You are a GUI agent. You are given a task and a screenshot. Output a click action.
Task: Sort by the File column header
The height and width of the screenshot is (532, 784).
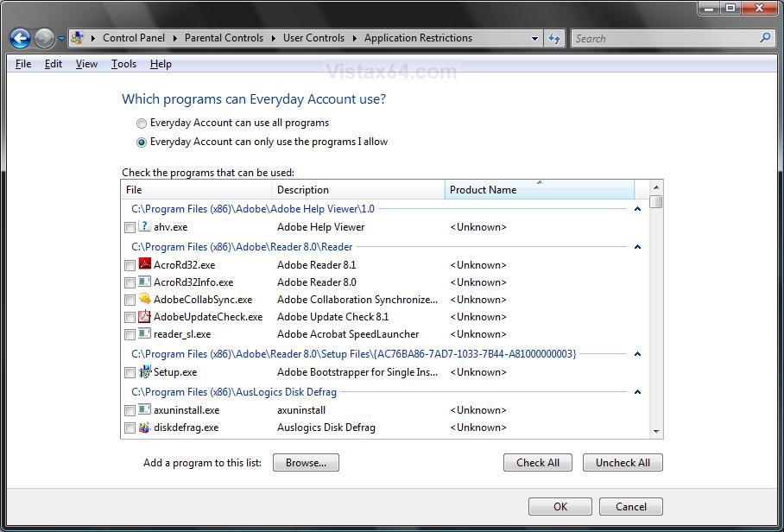click(x=197, y=189)
